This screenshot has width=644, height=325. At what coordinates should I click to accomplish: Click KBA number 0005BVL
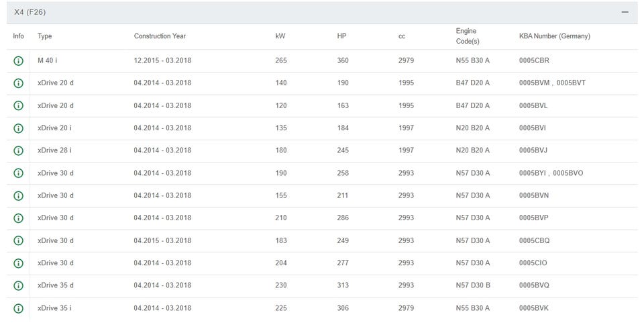(x=533, y=105)
